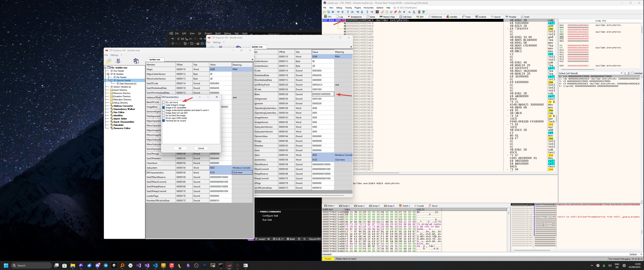
Task: Open Hex Editor in CFF Explorer tree
Action: [119, 112]
